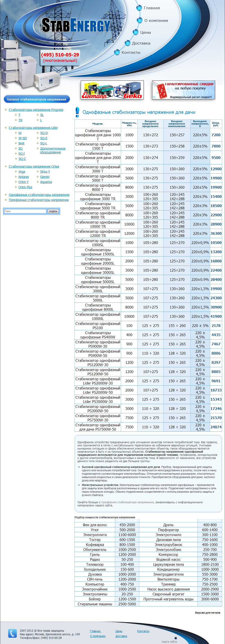
Task: Open the footer Главная link
Action: click(x=95, y=631)
